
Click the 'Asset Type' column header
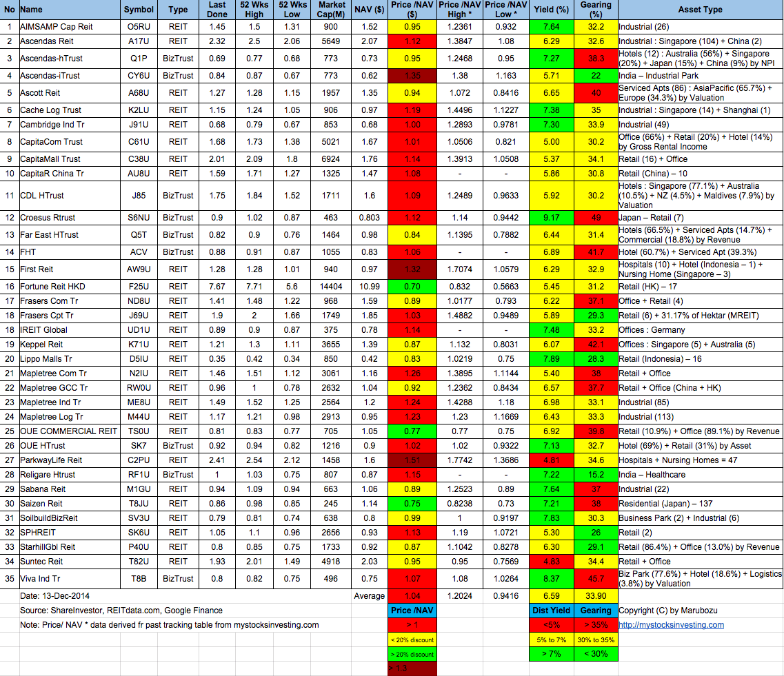tap(700, 10)
